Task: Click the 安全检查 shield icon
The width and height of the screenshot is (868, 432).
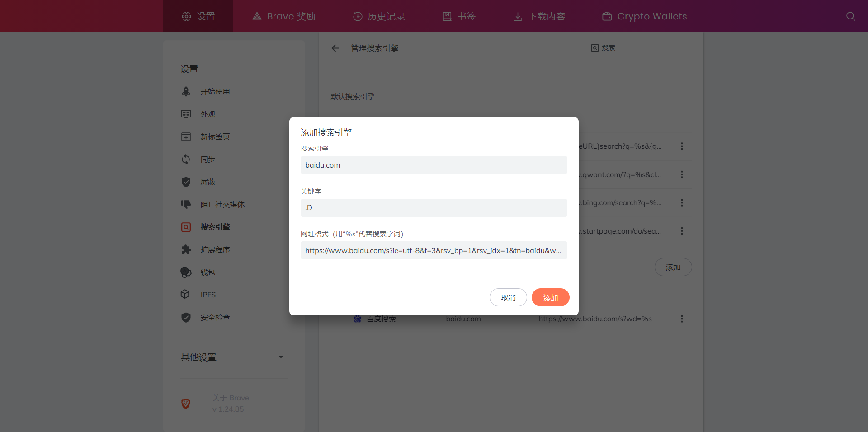Action: [186, 317]
